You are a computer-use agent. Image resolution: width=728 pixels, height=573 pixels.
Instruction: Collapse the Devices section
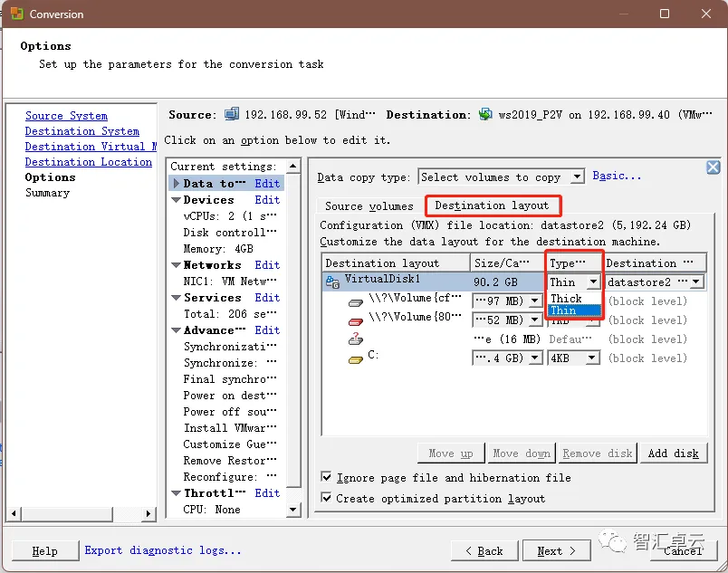[x=176, y=200]
